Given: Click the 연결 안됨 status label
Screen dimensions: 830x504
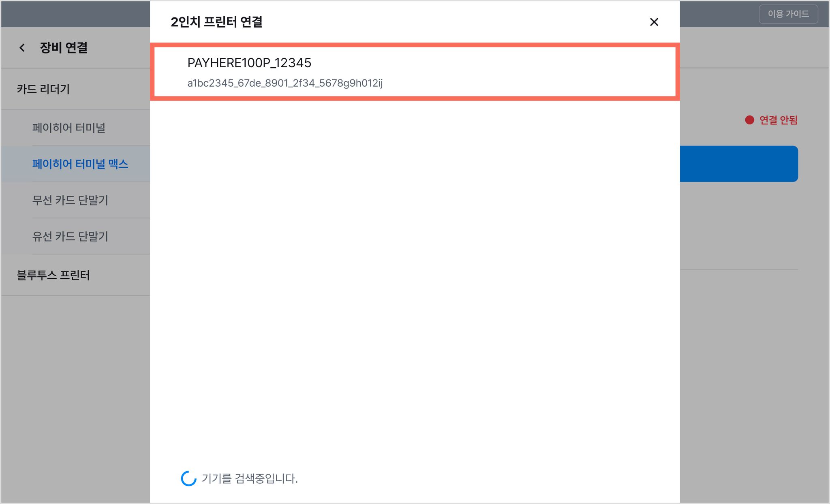Looking at the screenshot, I should click(x=778, y=120).
